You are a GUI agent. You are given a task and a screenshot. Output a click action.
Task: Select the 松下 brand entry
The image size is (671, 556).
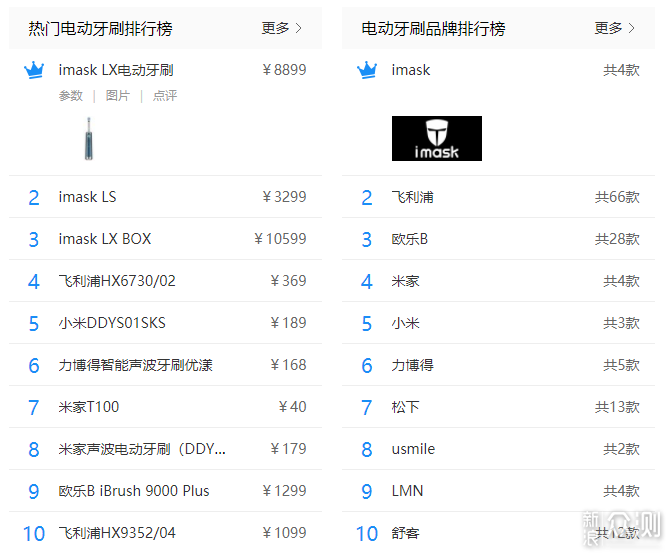[x=405, y=407]
